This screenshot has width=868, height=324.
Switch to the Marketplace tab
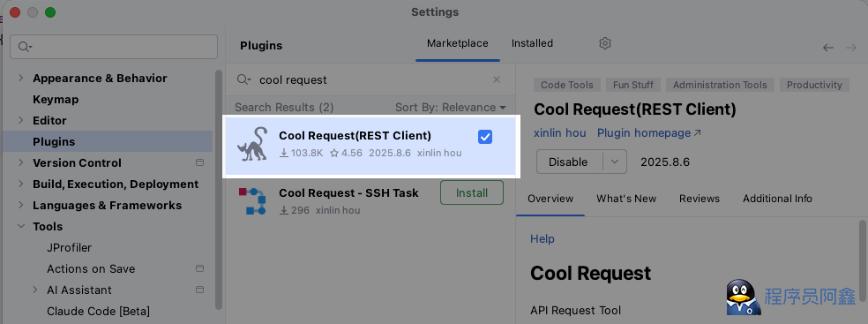point(457,43)
